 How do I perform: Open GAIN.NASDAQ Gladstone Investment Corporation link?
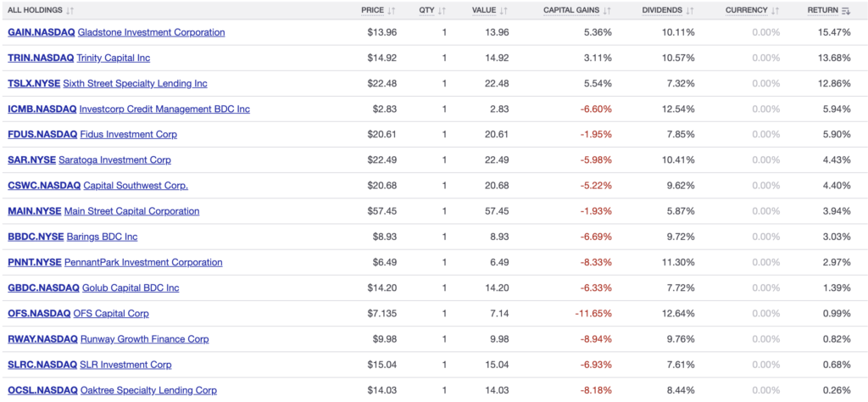pos(116,32)
